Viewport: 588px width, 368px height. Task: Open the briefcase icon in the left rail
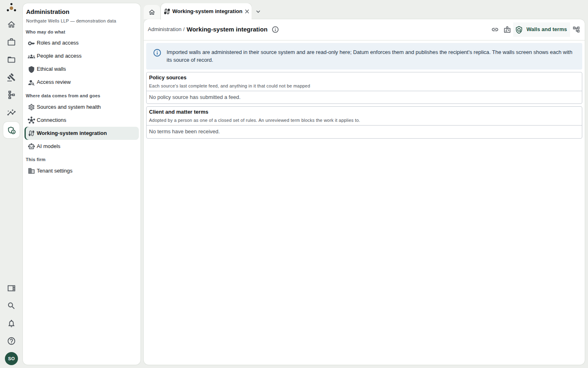[11, 42]
